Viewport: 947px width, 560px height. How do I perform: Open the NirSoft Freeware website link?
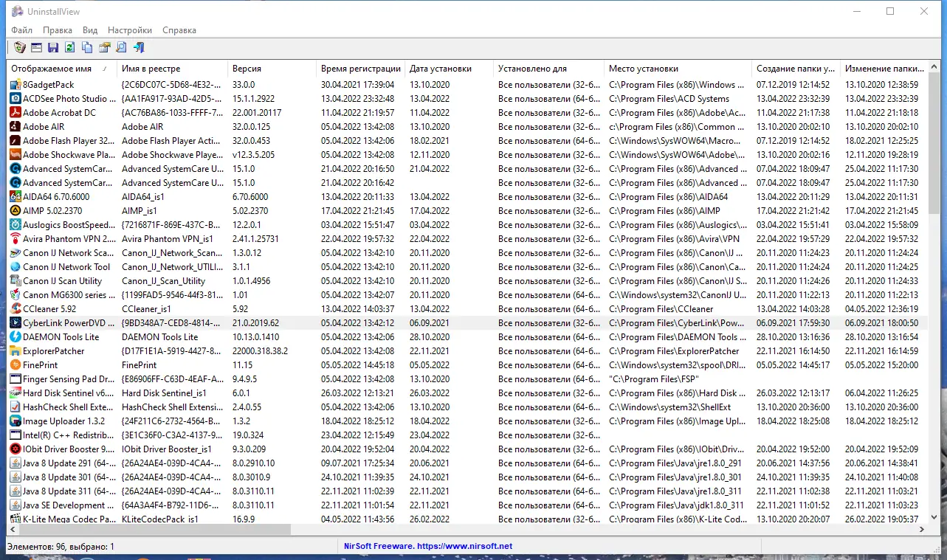click(x=428, y=547)
